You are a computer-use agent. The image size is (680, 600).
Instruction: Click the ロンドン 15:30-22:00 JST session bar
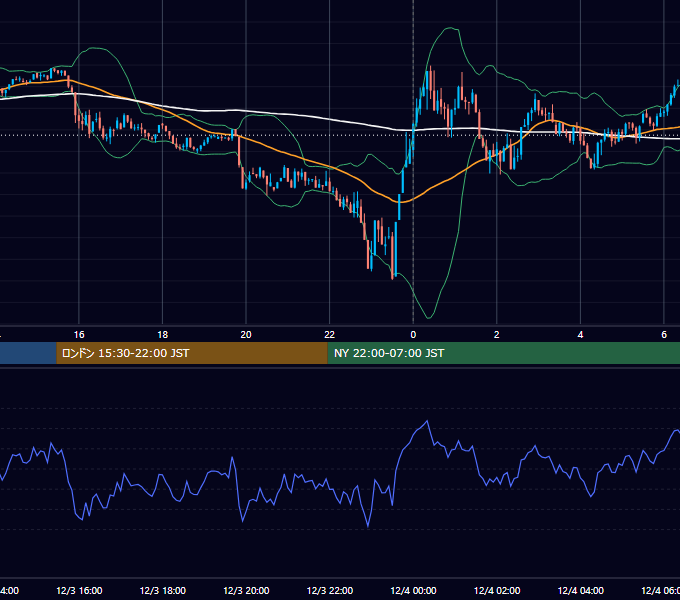coord(192,353)
